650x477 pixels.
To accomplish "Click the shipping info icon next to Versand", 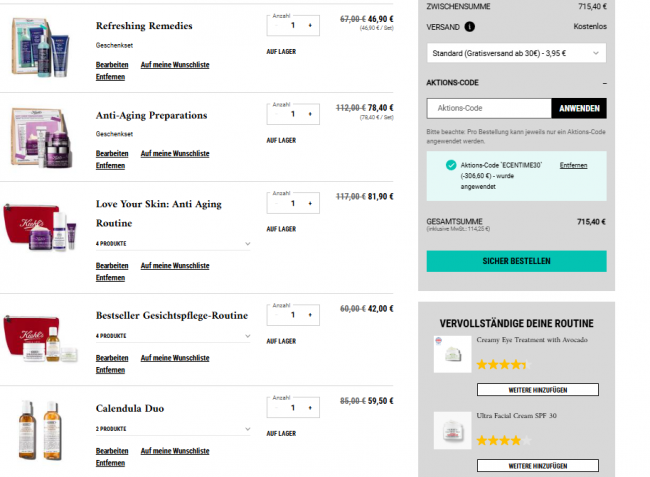I will coord(469,27).
